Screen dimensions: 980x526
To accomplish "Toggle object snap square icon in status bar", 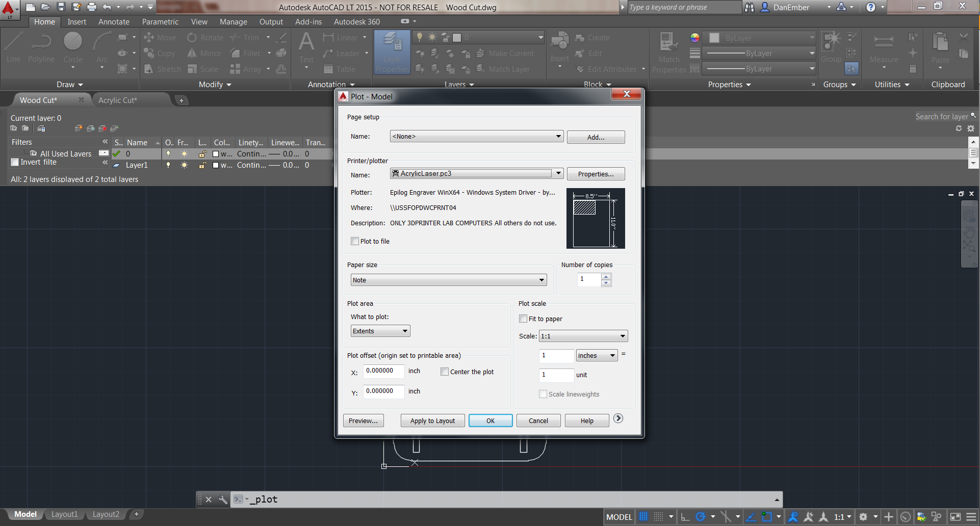I will tap(766, 517).
